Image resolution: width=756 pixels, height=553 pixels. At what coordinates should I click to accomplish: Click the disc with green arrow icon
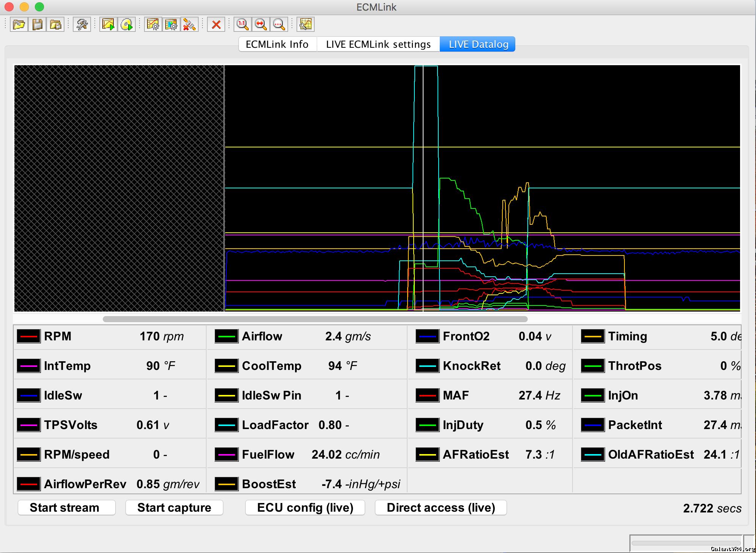127,25
